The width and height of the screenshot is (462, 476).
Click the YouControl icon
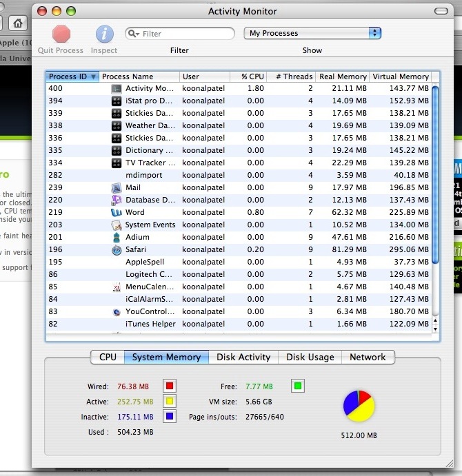117,312
